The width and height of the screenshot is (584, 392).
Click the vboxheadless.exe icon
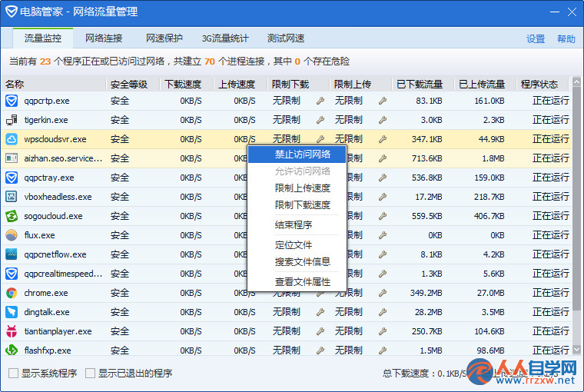pos(12,197)
